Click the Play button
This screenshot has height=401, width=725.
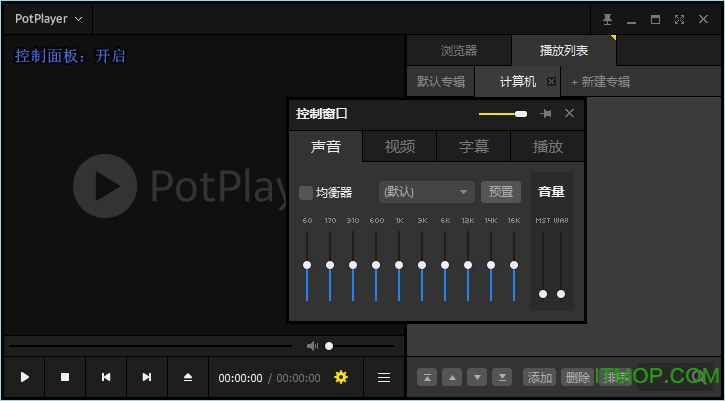pyautogui.click(x=24, y=377)
